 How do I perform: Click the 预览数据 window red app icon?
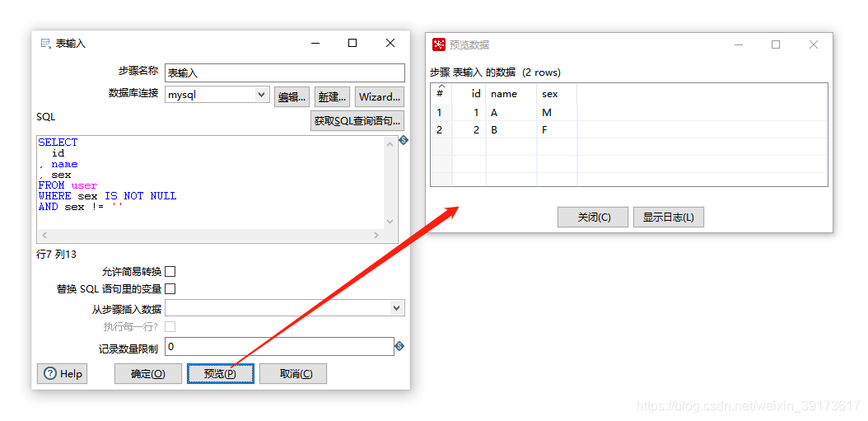pyautogui.click(x=439, y=44)
